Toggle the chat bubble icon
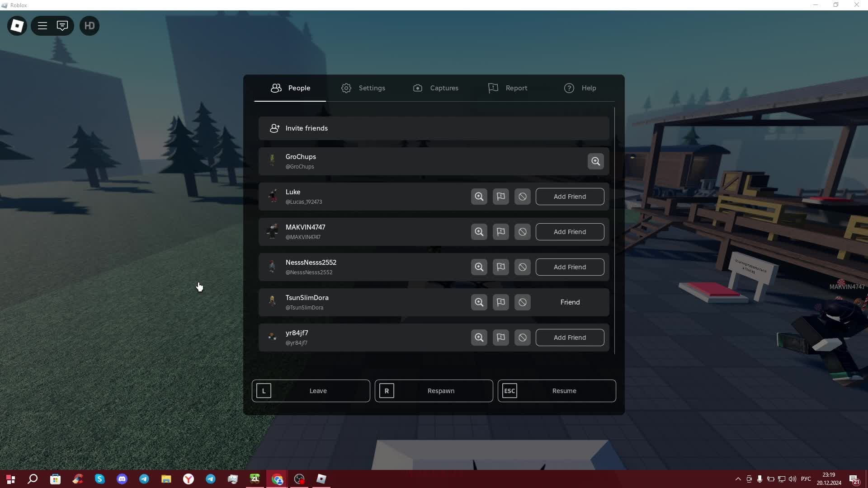The image size is (868, 488). coord(62,26)
